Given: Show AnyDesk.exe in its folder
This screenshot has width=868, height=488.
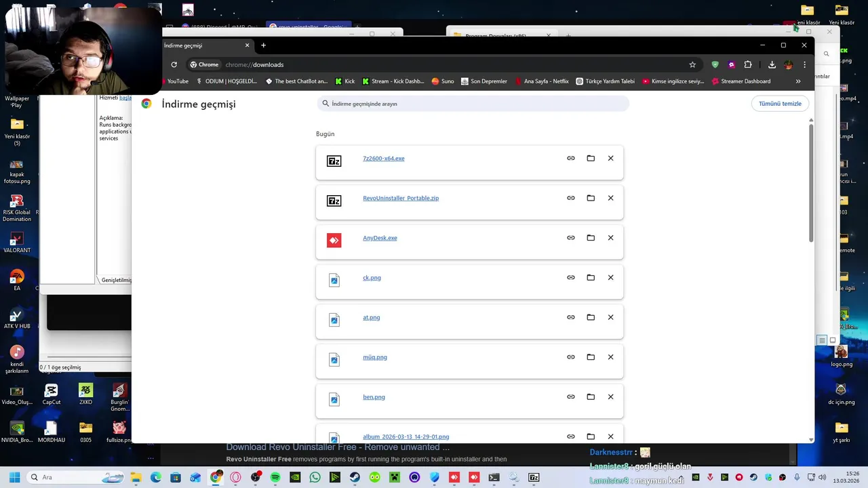Looking at the screenshot, I should [x=591, y=238].
